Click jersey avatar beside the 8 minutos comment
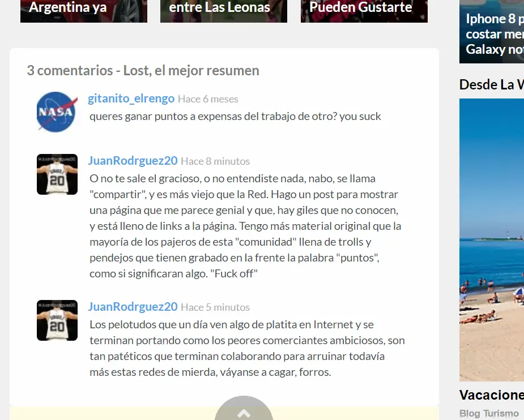The height and width of the screenshot is (420, 524). 57,174
